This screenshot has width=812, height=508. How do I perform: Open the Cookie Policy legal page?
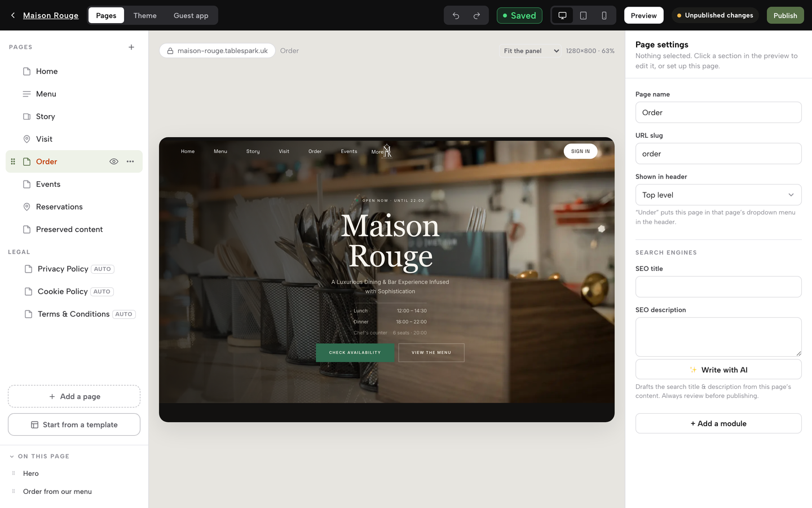click(x=74, y=291)
